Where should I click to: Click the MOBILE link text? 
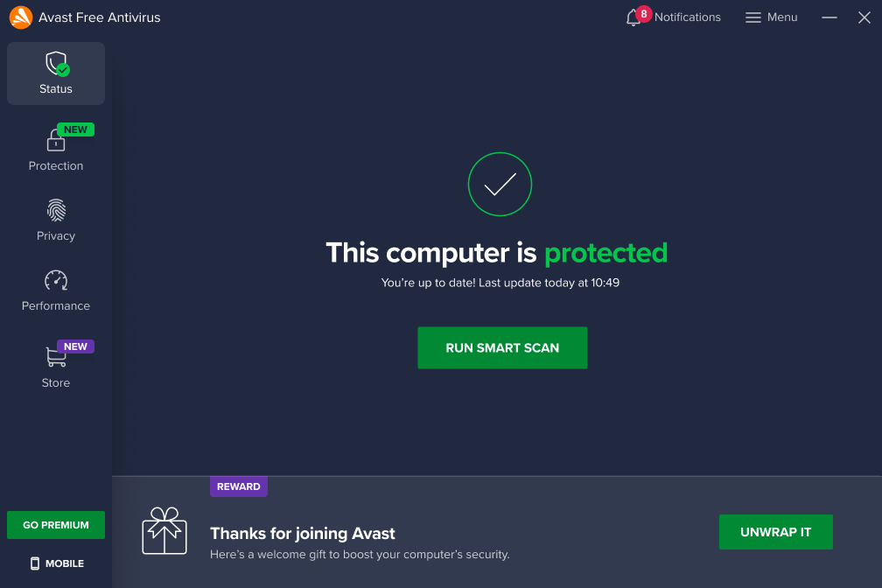(65, 563)
